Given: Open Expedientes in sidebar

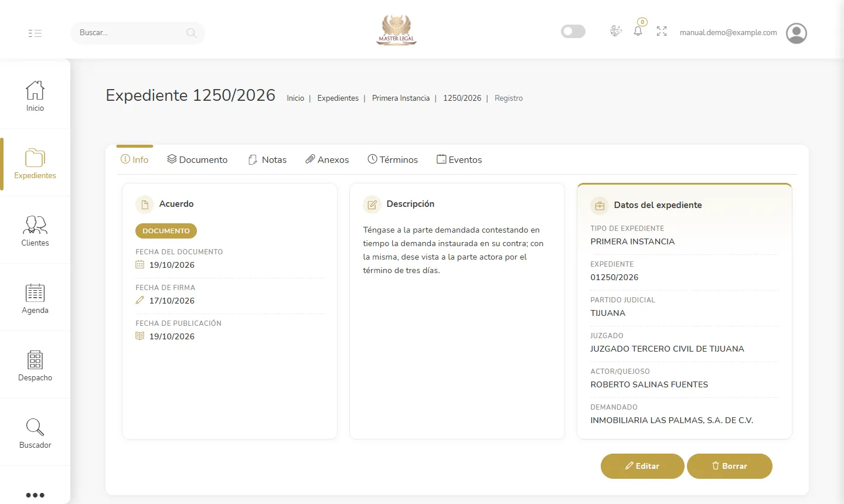Looking at the screenshot, I should coord(35,164).
